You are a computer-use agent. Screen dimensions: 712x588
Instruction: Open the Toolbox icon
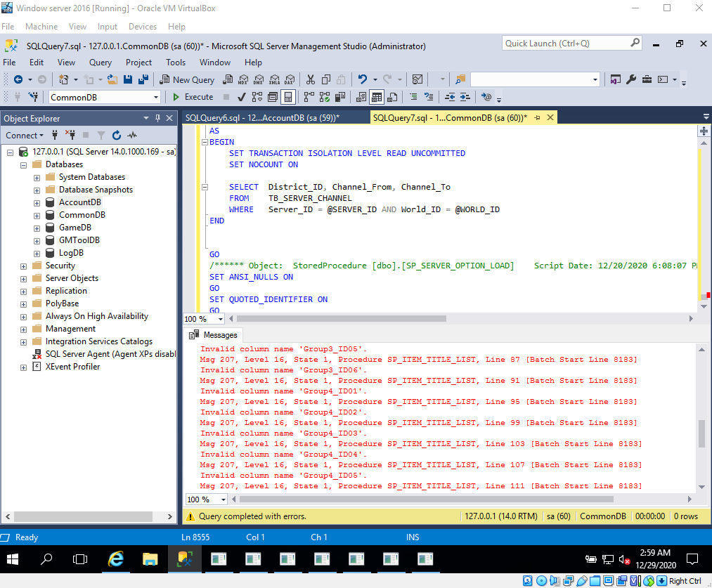point(647,80)
